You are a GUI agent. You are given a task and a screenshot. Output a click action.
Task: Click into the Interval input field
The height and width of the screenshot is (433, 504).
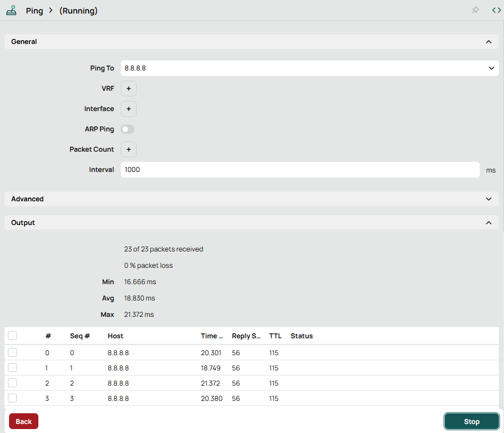[x=300, y=170]
